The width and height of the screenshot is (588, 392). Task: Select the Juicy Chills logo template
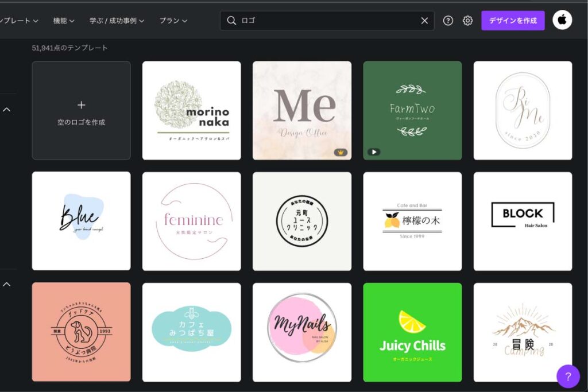click(x=413, y=331)
